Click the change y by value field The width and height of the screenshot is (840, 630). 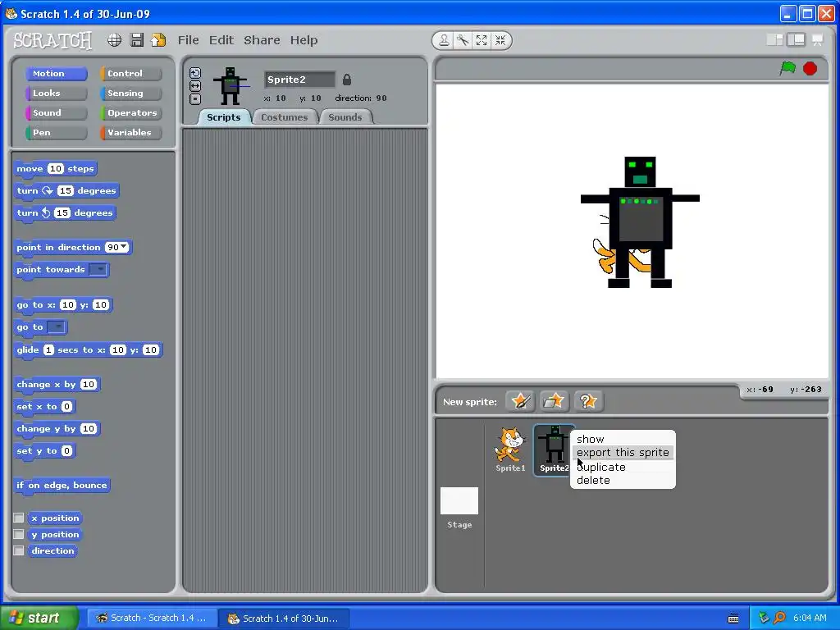tap(89, 428)
